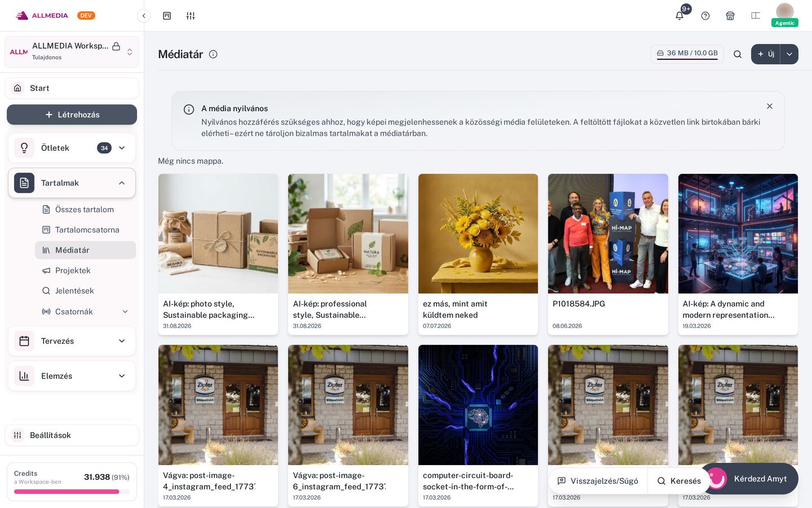Click the Létrehozás button
Image resolution: width=812 pixels, height=508 pixels.
(72, 115)
